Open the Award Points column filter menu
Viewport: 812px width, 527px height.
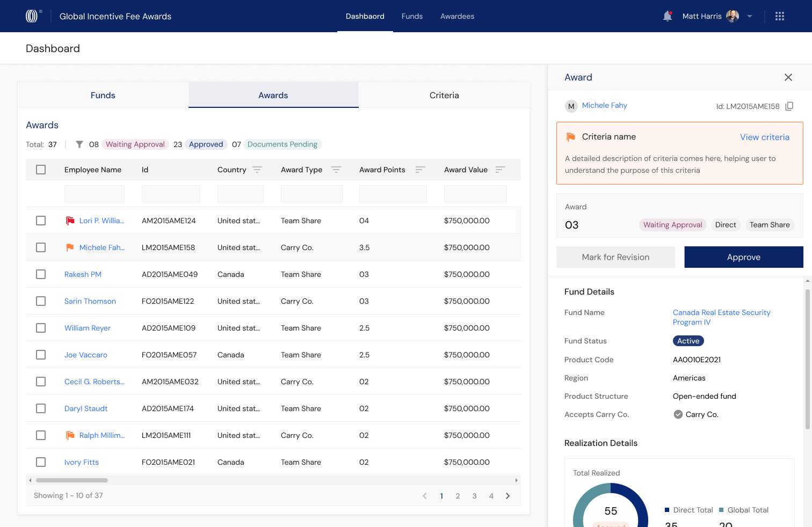[421, 170]
